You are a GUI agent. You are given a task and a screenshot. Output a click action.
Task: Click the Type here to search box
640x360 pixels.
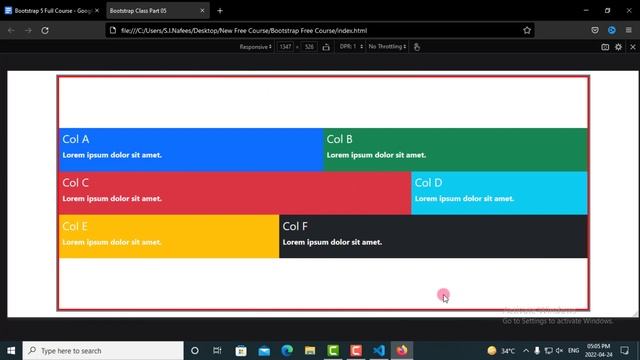103,351
